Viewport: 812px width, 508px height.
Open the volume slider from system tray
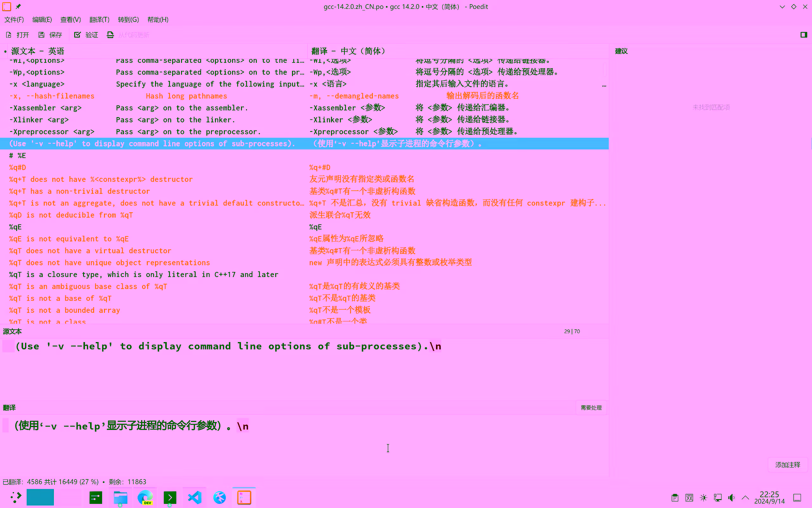tap(732, 498)
